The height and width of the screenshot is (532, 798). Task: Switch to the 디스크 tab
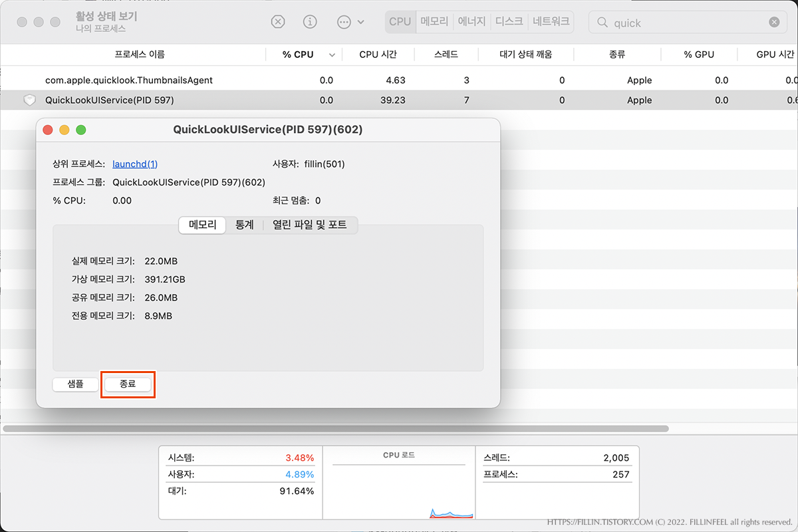[509, 22]
